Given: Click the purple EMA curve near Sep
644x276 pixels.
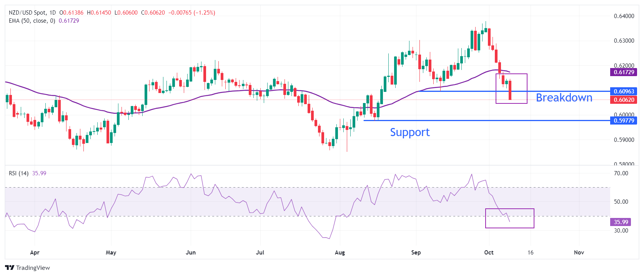Looking at the screenshot, I should (416, 91).
